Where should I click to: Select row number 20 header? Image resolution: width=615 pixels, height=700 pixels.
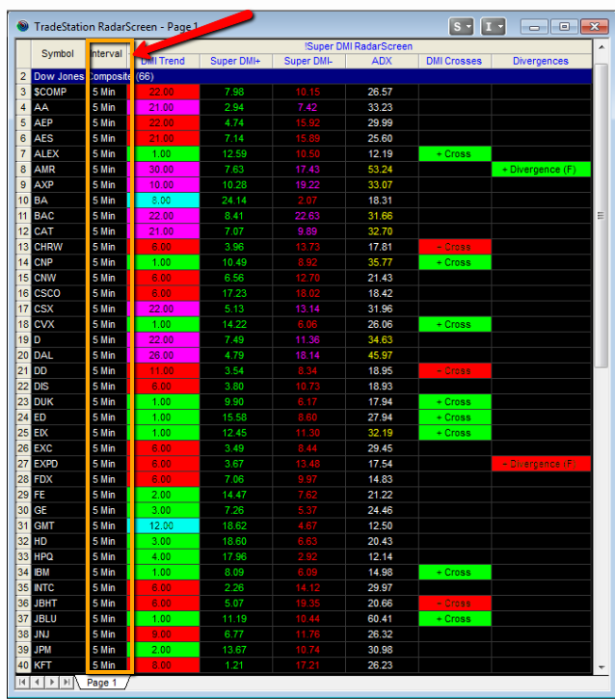coord(23,356)
